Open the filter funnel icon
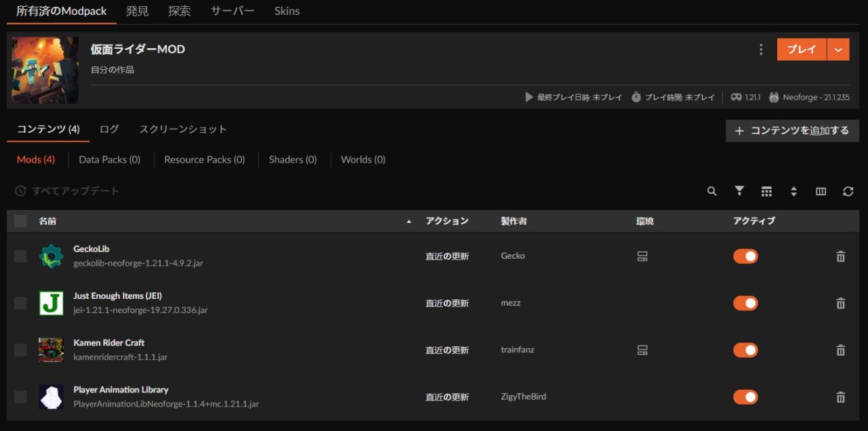Image resolution: width=868 pixels, height=431 pixels. tap(739, 191)
